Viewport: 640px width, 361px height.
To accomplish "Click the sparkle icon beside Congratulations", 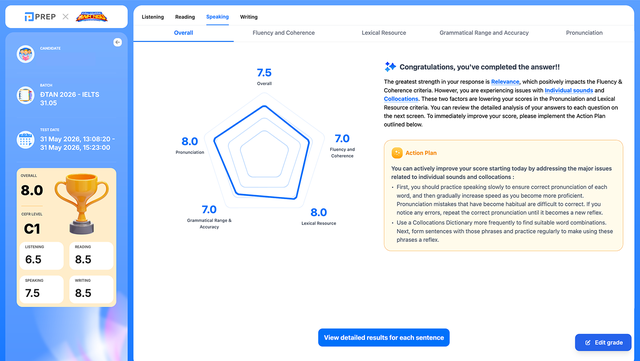I will click(x=390, y=67).
